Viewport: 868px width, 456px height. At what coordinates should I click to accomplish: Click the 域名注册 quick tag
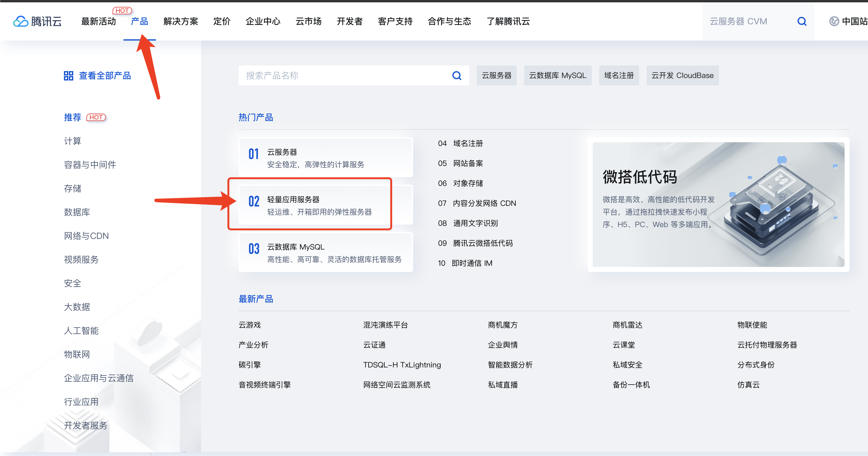pos(619,75)
